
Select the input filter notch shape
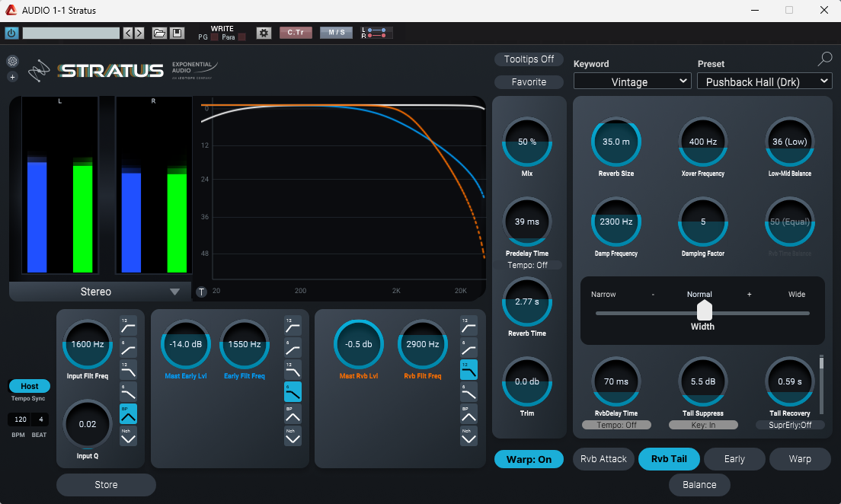coord(128,436)
